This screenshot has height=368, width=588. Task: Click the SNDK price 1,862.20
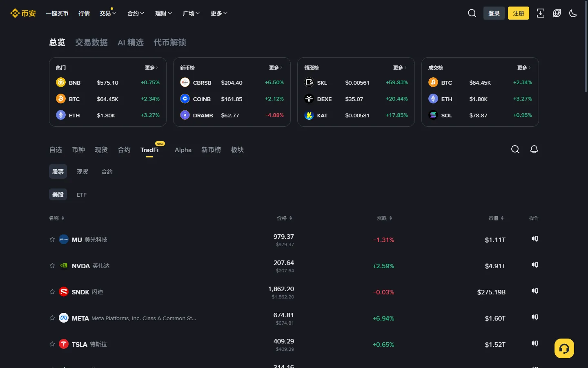pos(281,289)
